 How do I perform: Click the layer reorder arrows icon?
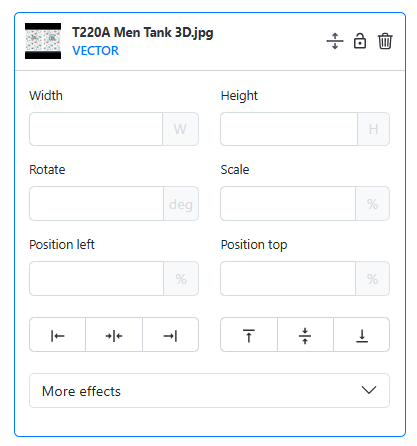coord(335,41)
